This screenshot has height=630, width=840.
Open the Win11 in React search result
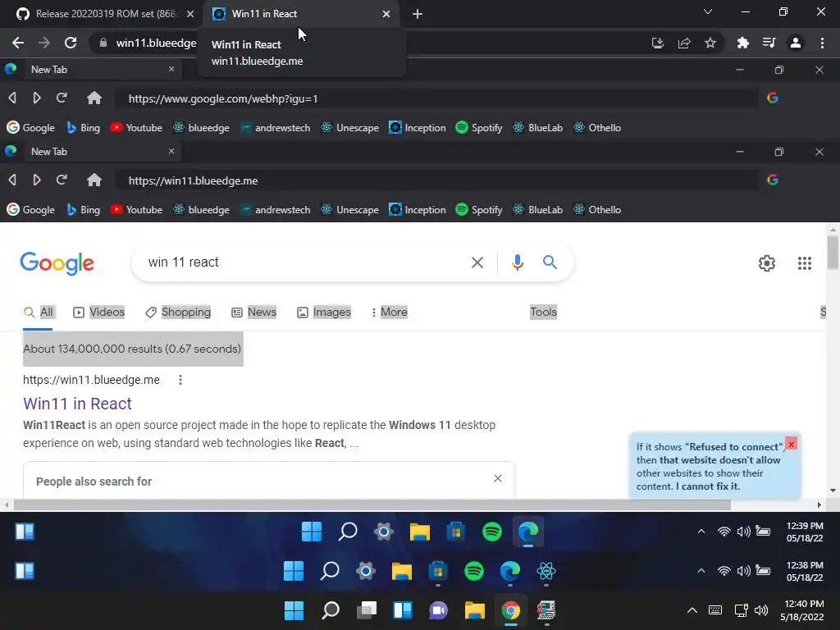77,404
